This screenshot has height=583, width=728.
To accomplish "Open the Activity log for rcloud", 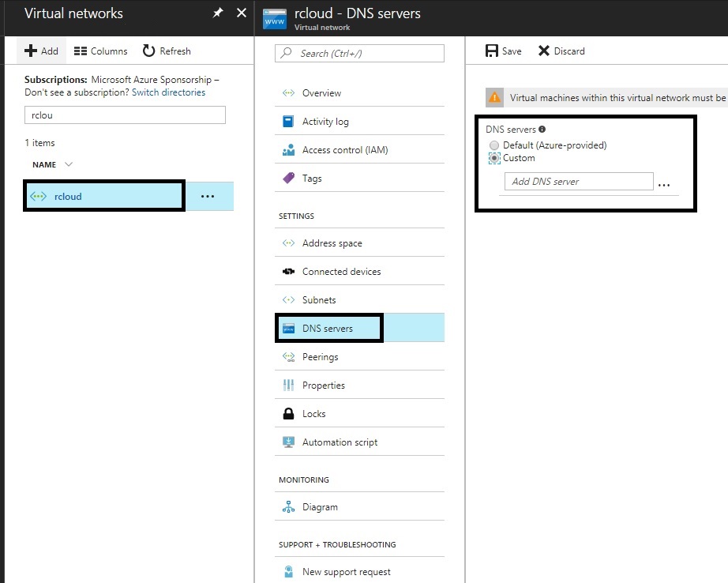I will pos(326,121).
